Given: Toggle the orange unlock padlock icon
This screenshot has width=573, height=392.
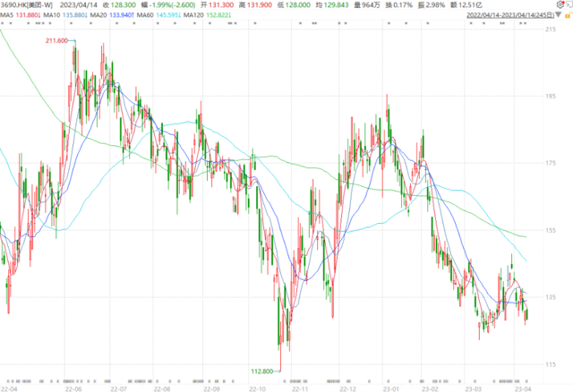Looking at the screenshot, I should point(569,15).
